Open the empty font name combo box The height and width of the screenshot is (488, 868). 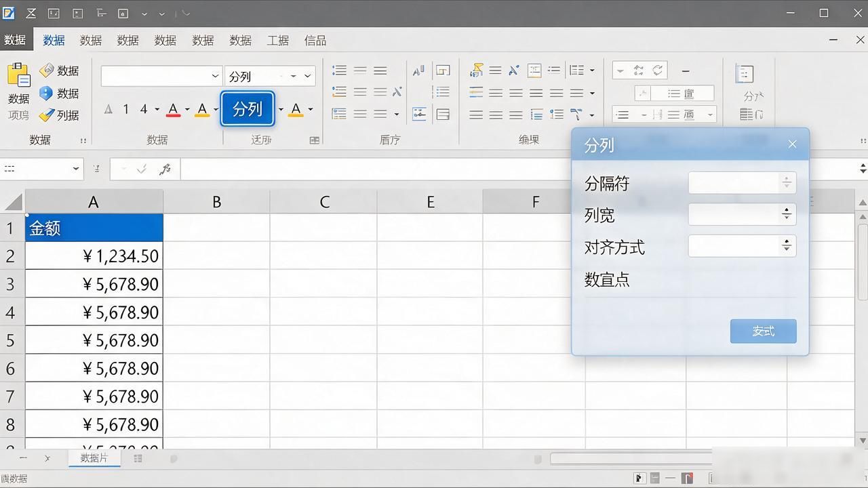click(x=161, y=76)
